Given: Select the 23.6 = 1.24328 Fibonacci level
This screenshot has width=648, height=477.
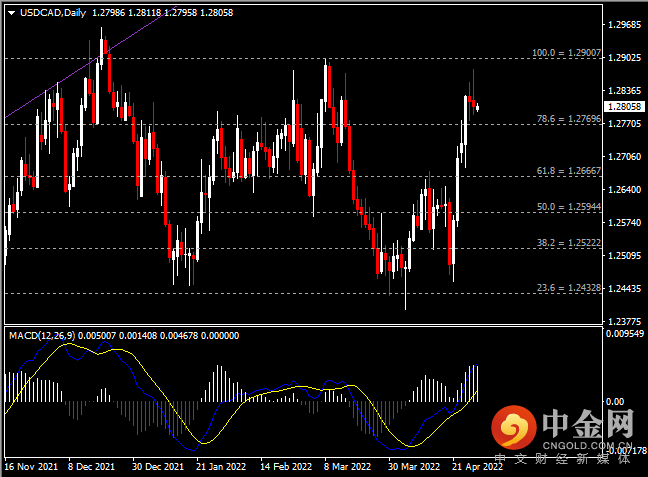Looking at the screenshot, I should coord(569,288).
